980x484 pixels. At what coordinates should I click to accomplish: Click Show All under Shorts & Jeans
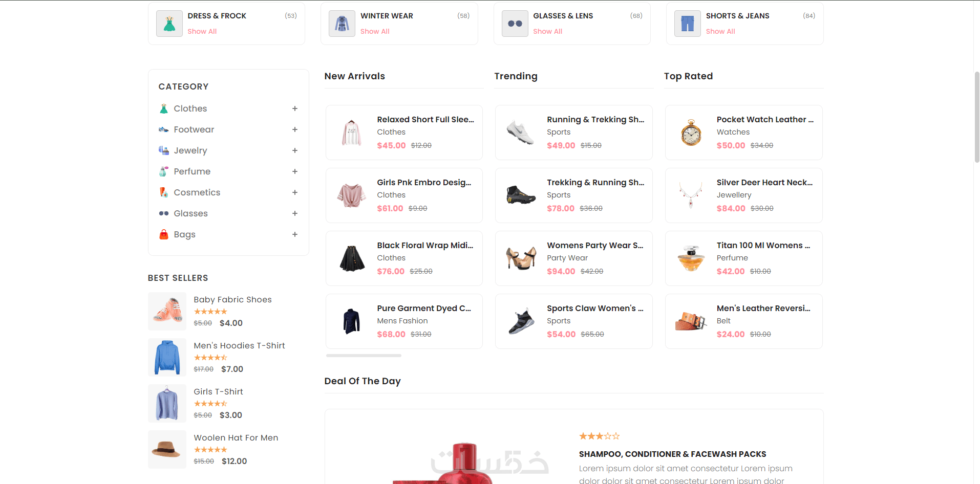(720, 31)
